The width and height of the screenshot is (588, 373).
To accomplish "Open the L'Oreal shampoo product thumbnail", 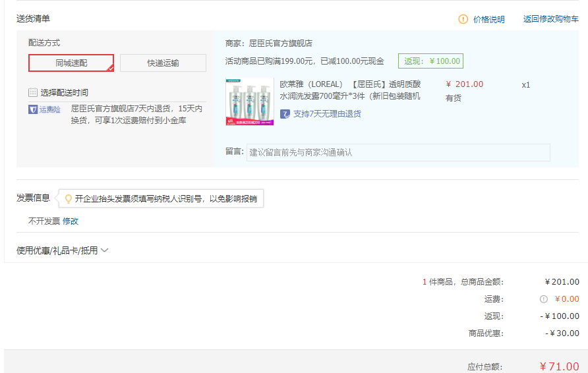I will 250,101.
